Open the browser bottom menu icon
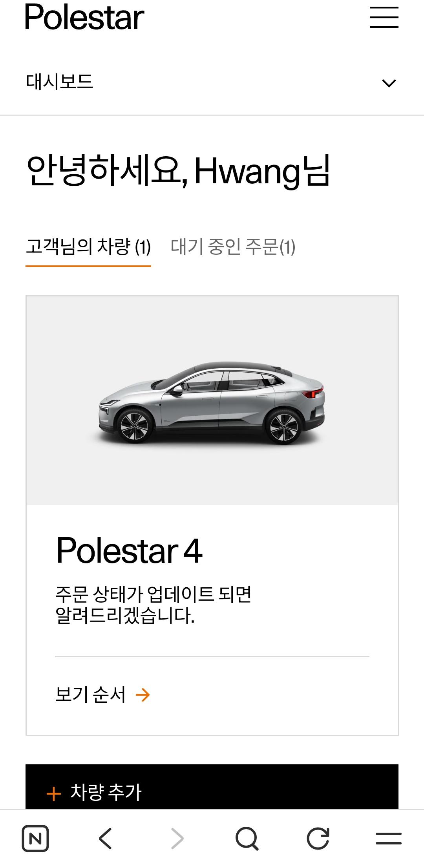Image resolution: width=424 pixels, height=868 pixels. tap(388, 839)
